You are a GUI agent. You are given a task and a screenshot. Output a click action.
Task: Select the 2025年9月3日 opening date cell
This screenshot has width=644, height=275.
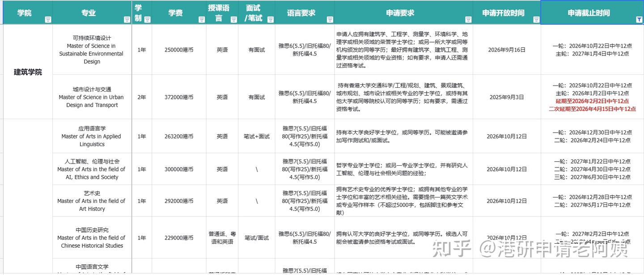507,97
